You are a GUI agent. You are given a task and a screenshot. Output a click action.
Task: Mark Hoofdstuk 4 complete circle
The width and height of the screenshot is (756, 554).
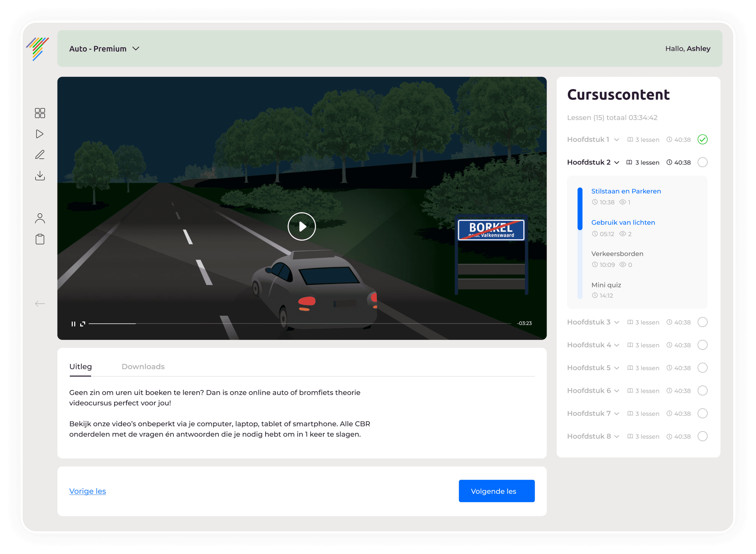pyautogui.click(x=703, y=345)
